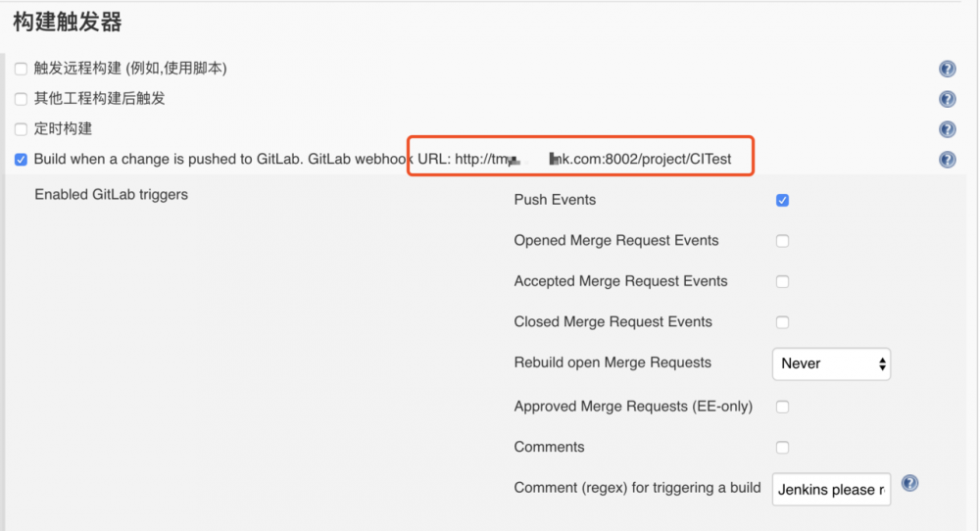Enable 触发远程构建 checkbox

[x=21, y=69]
